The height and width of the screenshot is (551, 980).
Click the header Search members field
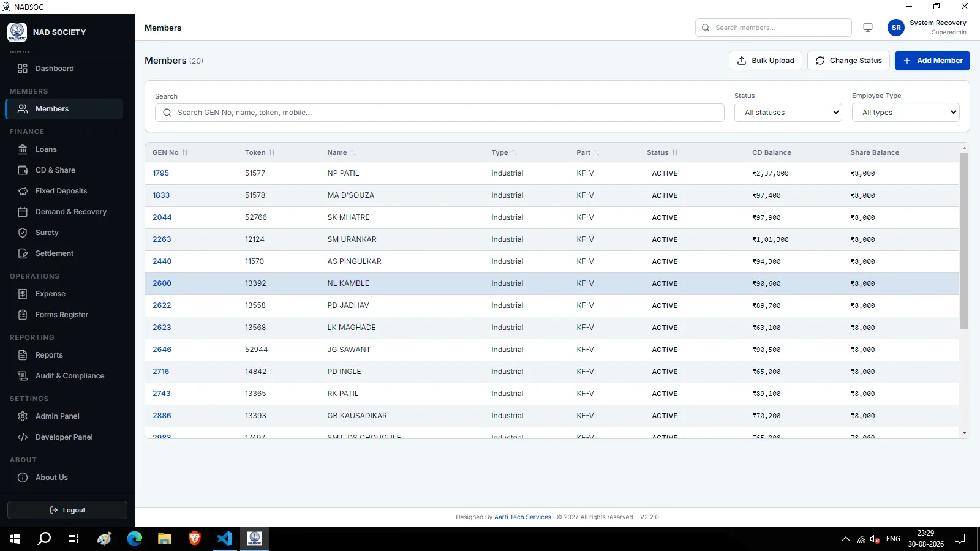(774, 28)
